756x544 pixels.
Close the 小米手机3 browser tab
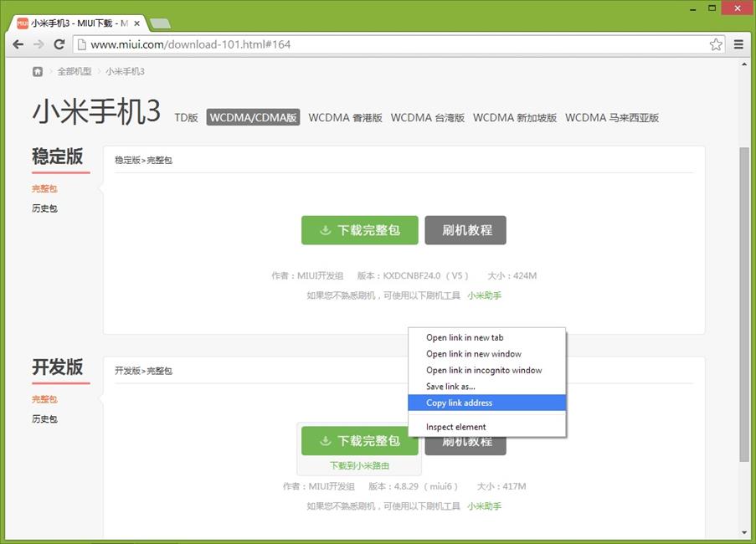click(x=137, y=23)
